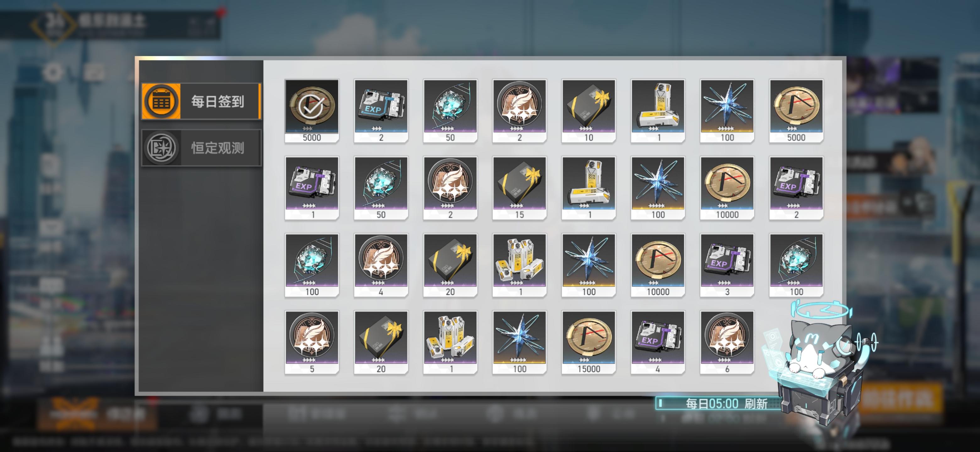Choose the feather badge reward of 4
Viewport: 980px width, 452px height.
[381, 265]
